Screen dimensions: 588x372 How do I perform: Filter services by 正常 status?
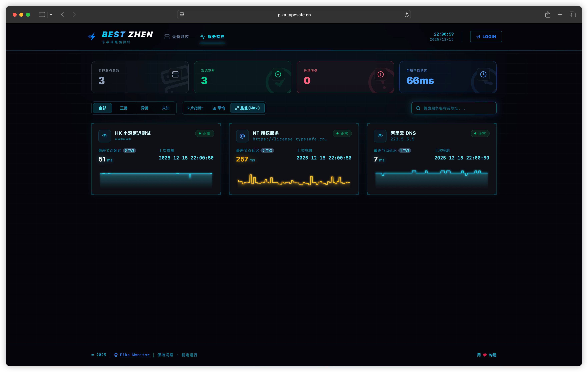pyautogui.click(x=123, y=108)
